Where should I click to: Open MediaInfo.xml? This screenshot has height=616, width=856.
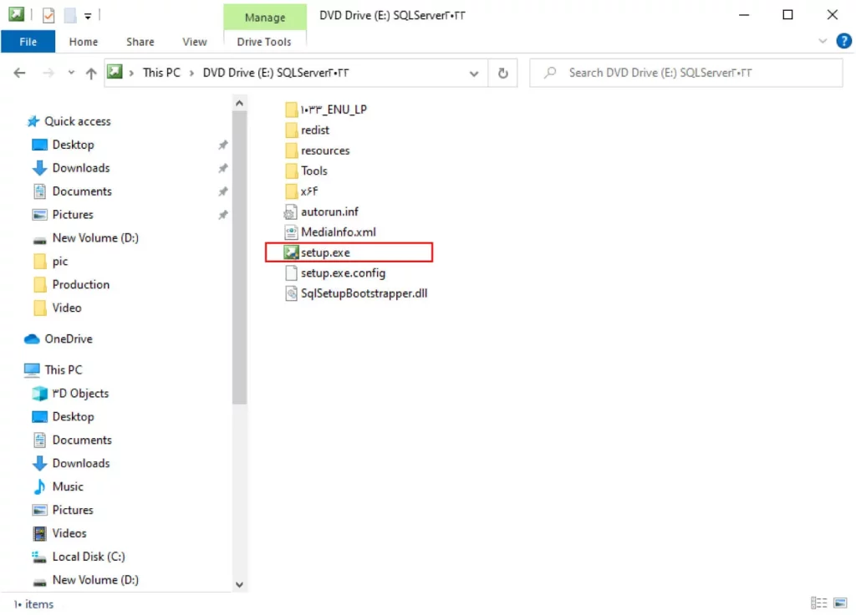335,232
